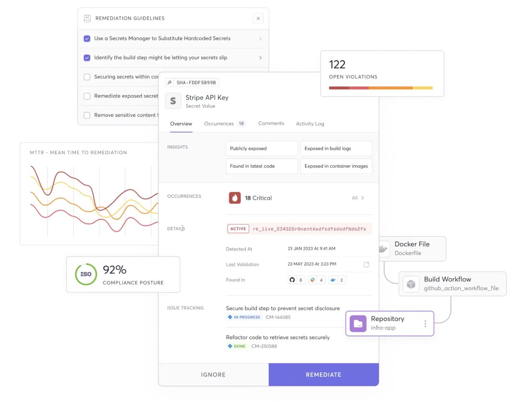Open 'All' occurrences link
The image size is (532, 401).
355,198
